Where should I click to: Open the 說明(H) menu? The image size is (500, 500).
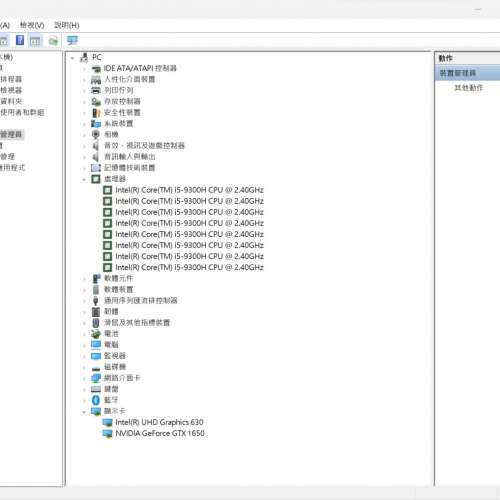tap(67, 25)
